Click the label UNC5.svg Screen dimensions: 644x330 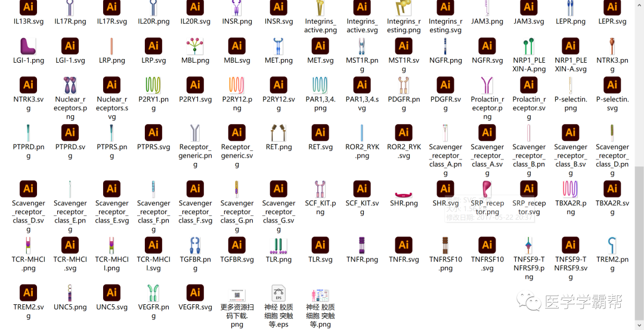point(112,307)
